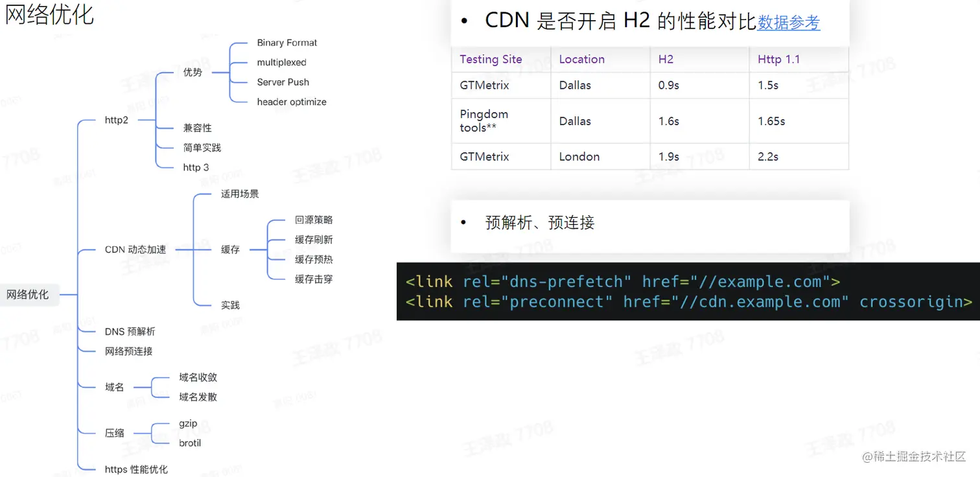This screenshot has width=980, height=477.
Task: Select the 网络优化 root node of mind map
Action: point(28,295)
